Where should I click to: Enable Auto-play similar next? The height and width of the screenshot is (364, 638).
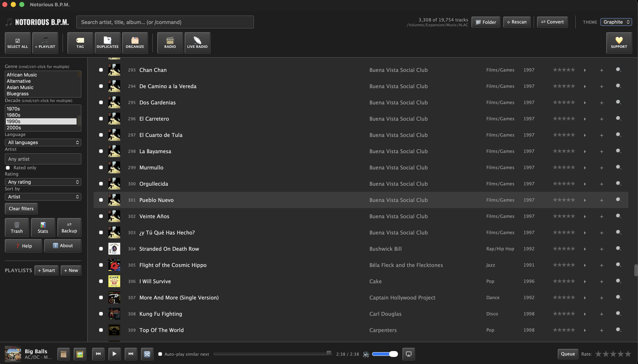coord(160,354)
